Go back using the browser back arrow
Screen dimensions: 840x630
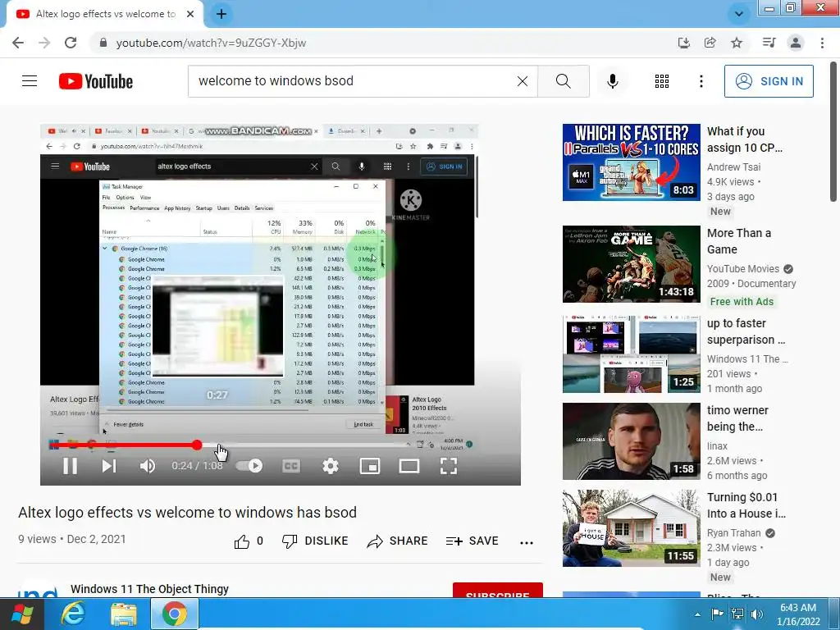pyautogui.click(x=18, y=43)
